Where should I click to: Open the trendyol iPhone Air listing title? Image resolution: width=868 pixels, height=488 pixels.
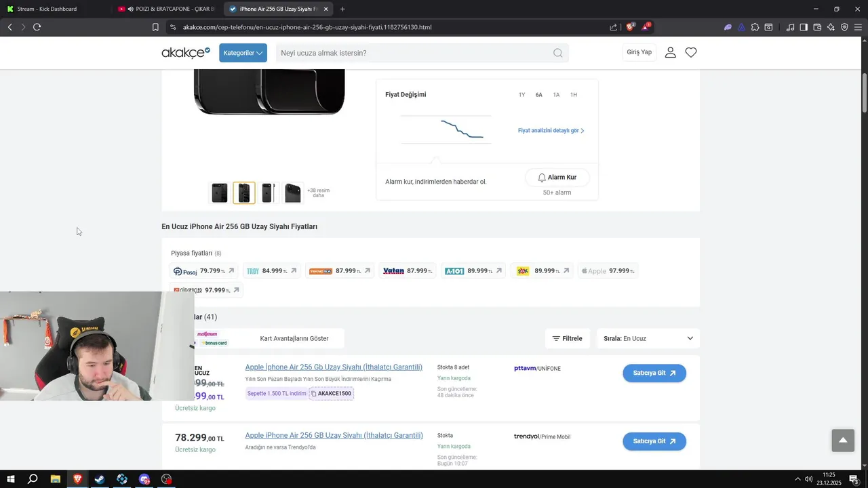(334, 436)
